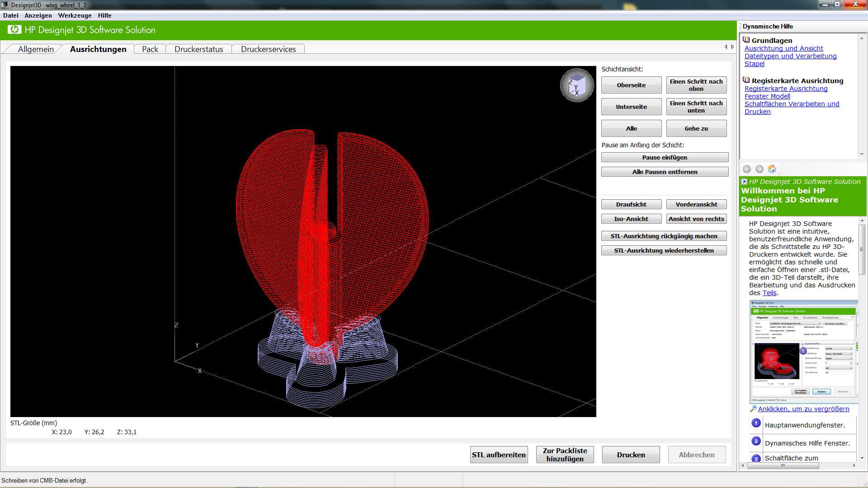This screenshot has height=488, width=868.
Task: Switch to the Pack tab
Action: click(150, 49)
